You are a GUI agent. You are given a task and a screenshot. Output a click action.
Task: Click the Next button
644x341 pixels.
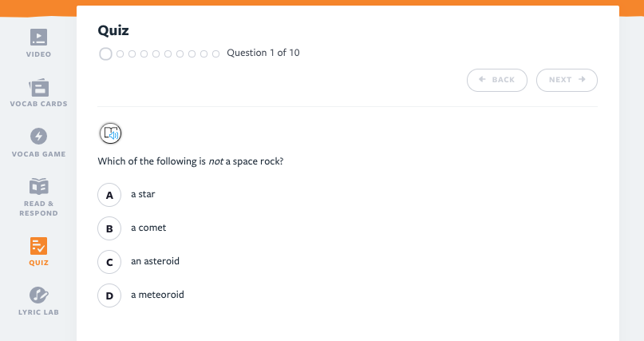(x=567, y=80)
